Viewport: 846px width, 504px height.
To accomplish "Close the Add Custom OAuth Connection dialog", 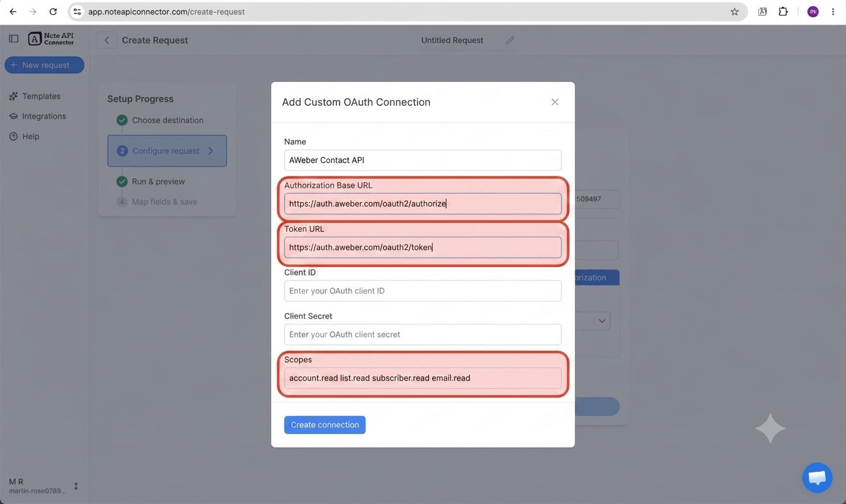I will pos(555,102).
